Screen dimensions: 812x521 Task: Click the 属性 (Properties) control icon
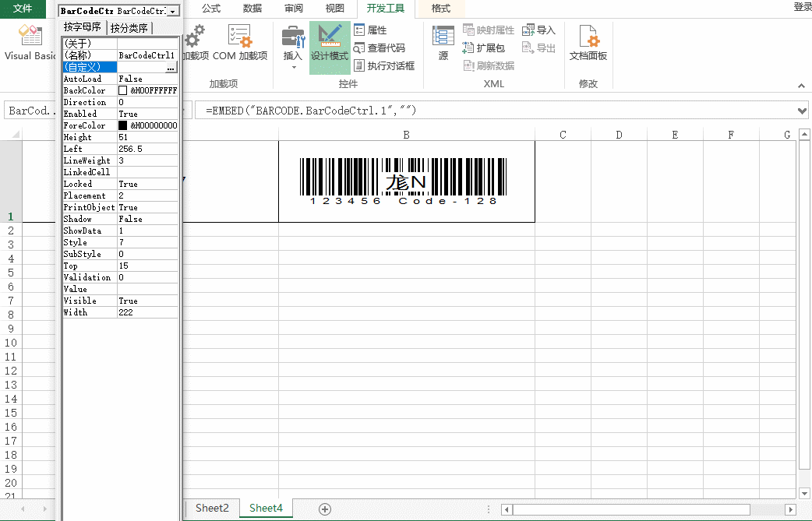[x=360, y=30]
